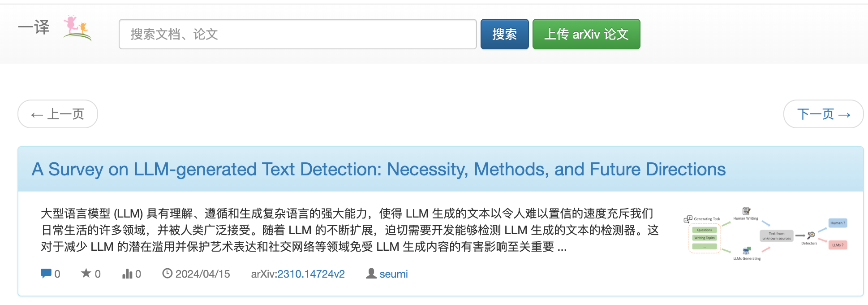Click the paper's figure thumbnail
The height and width of the screenshot is (305, 868).
[x=765, y=234]
